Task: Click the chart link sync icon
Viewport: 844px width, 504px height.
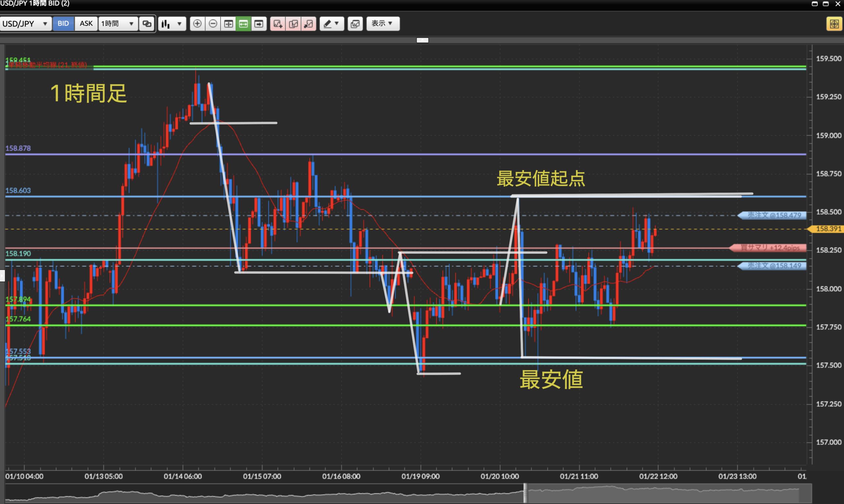Action: tap(147, 23)
